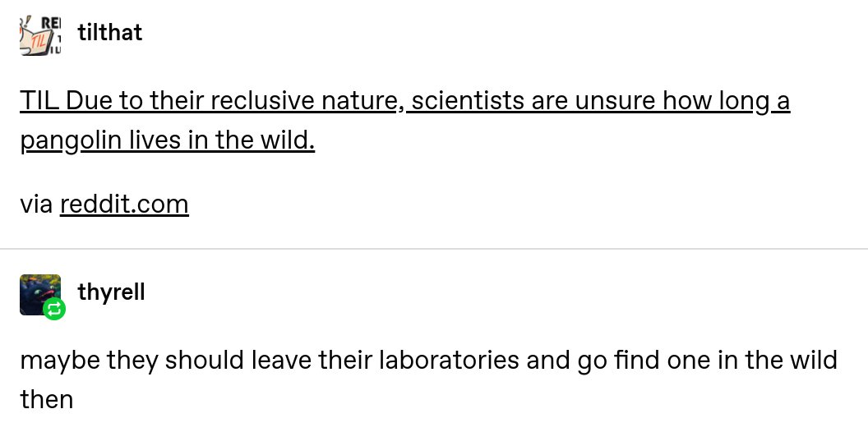
Task: Click 'pangolin lives in the wild.' link text
Action: [x=168, y=140]
